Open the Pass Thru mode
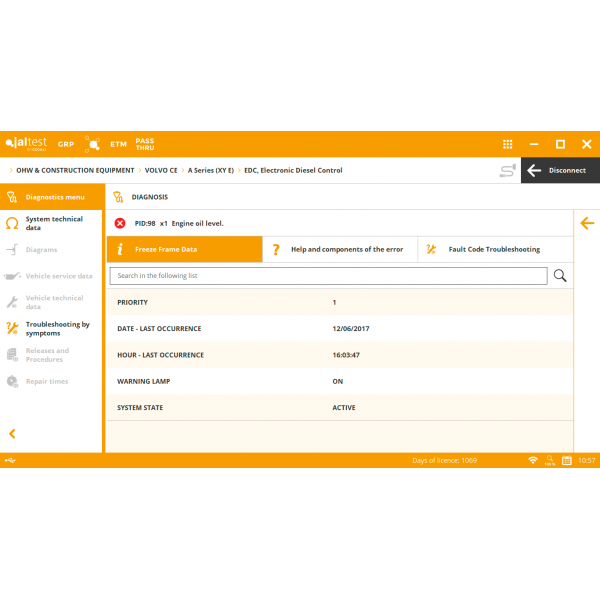This screenshot has width=600, height=600. [145, 144]
